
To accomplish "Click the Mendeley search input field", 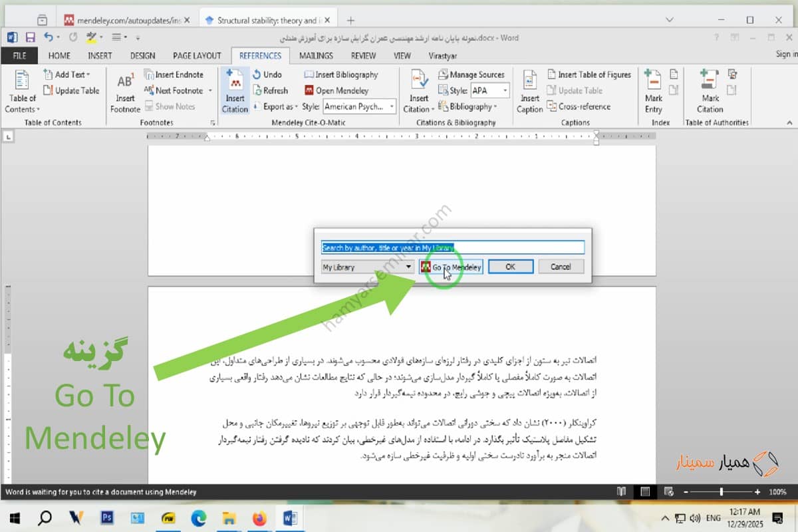I will [452, 247].
